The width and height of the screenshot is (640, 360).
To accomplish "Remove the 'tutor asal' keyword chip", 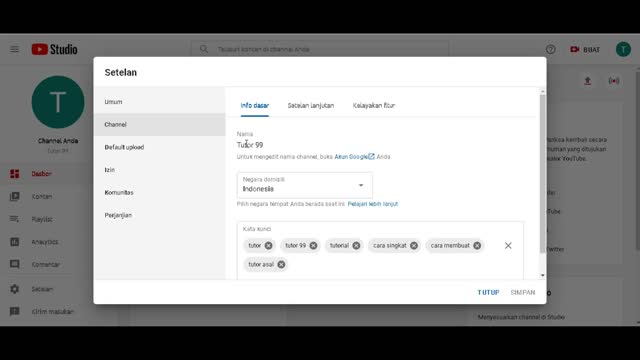I will (281, 264).
